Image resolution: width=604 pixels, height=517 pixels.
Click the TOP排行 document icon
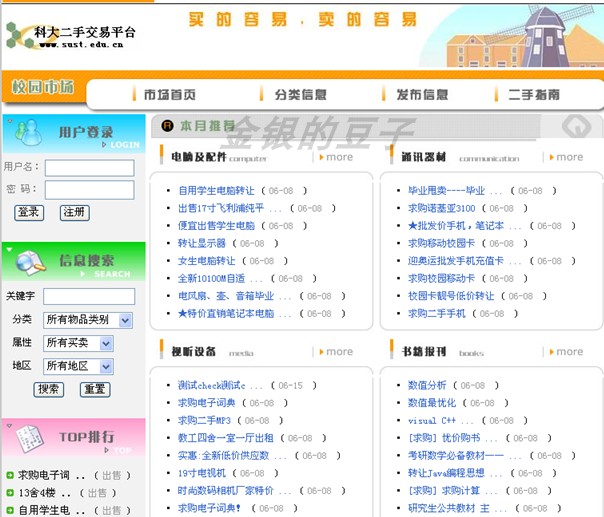pyautogui.click(x=30, y=438)
